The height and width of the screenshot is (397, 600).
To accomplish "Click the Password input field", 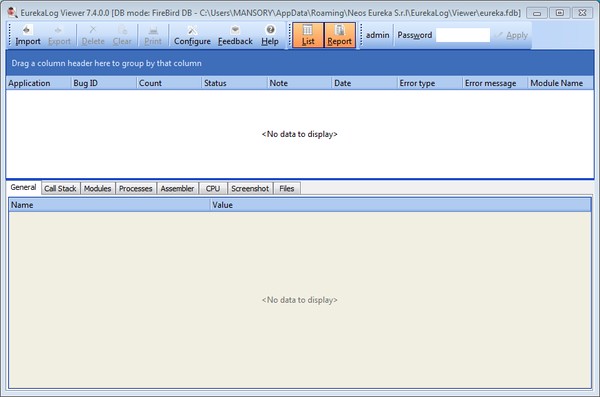I will [x=463, y=35].
